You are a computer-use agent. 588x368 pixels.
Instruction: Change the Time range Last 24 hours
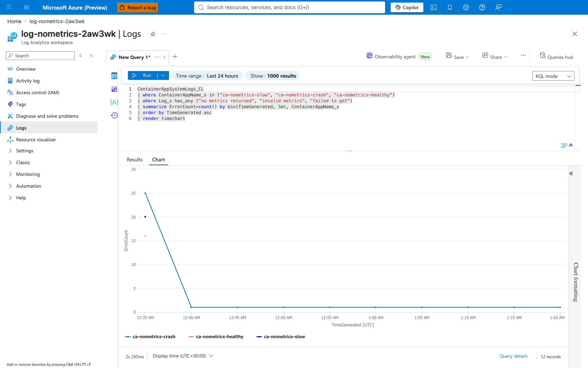click(207, 76)
